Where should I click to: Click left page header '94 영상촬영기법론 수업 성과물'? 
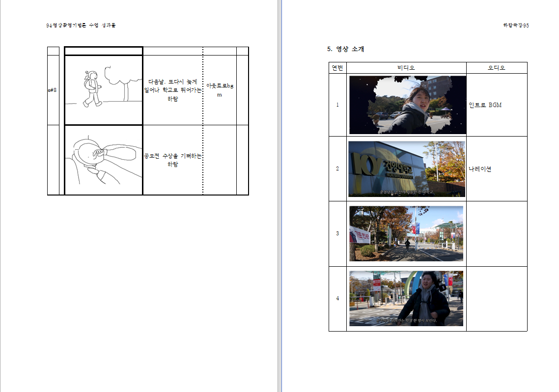tap(81, 25)
